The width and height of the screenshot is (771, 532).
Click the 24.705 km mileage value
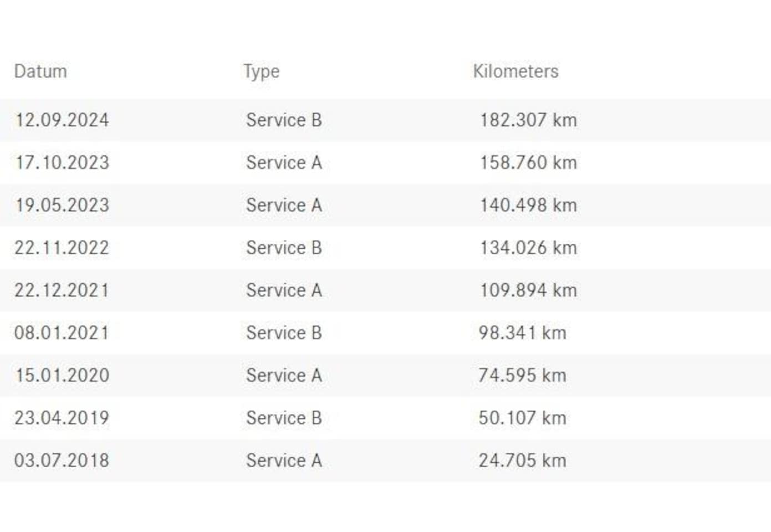coord(522,461)
